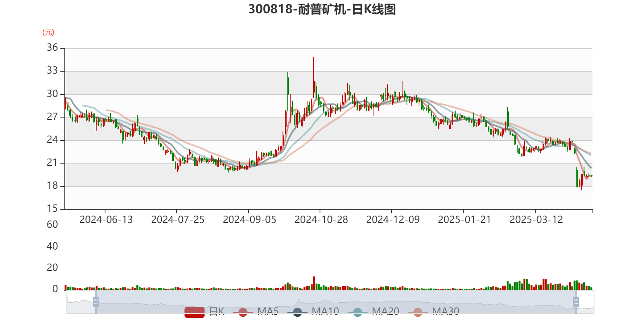This screenshot has width=644, height=322.
Task: Click the 2024-09-05 date axis label
Action: pyautogui.click(x=250, y=220)
